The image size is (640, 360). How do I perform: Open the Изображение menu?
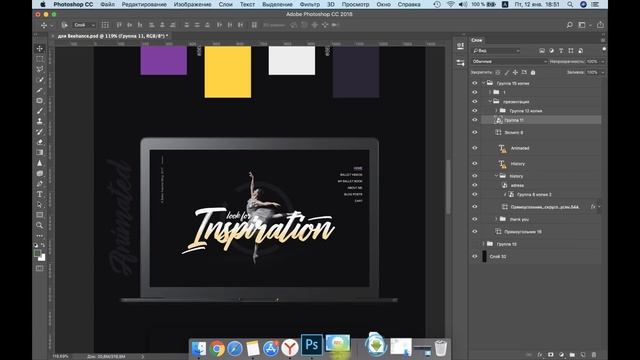[x=192, y=4]
